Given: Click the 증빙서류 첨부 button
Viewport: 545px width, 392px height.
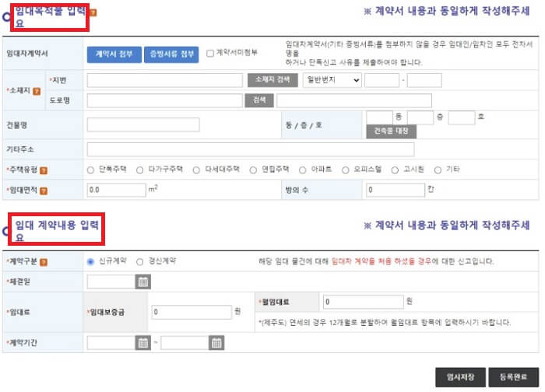Looking at the screenshot, I should point(171,54).
